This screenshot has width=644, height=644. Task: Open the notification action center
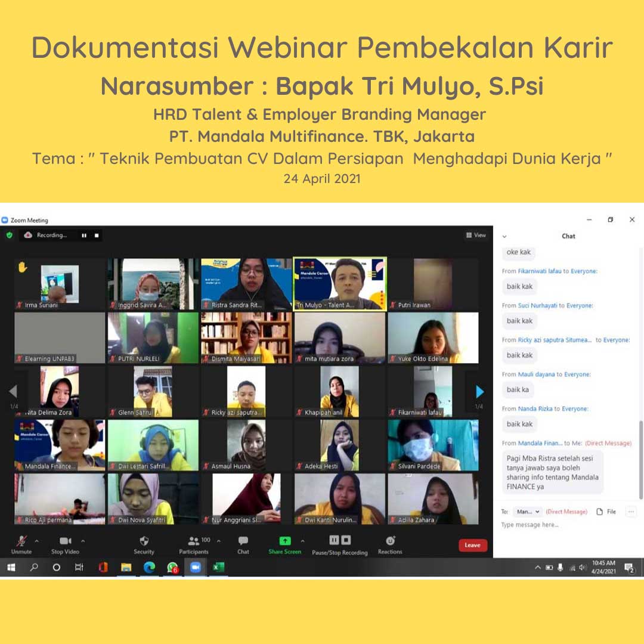pyautogui.click(x=630, y=568)
